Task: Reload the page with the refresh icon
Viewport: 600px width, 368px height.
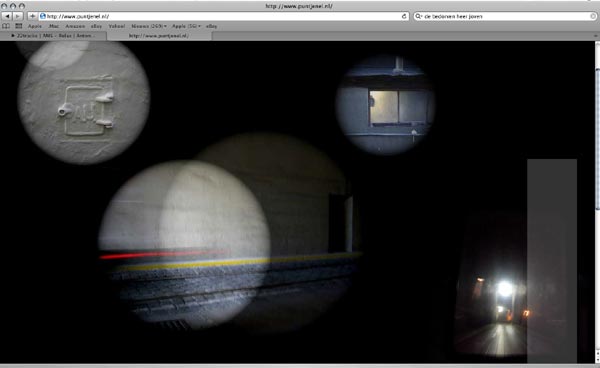Action: pos(404,16)
